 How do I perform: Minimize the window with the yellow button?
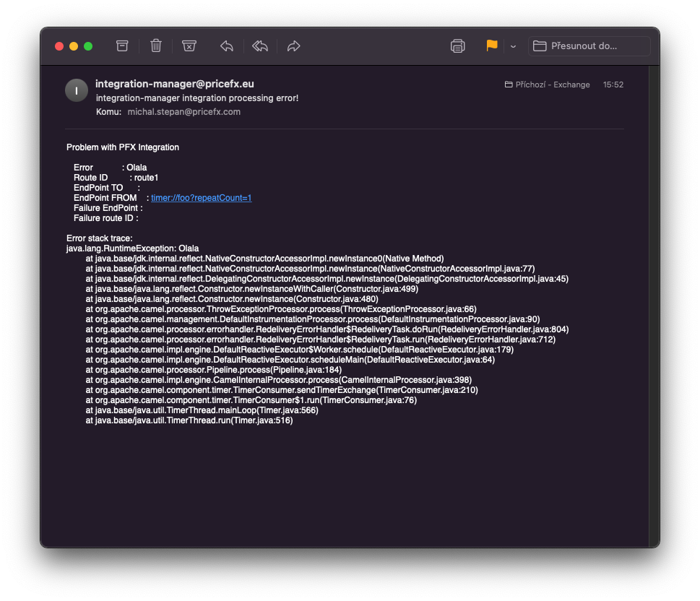pos(74,46)
